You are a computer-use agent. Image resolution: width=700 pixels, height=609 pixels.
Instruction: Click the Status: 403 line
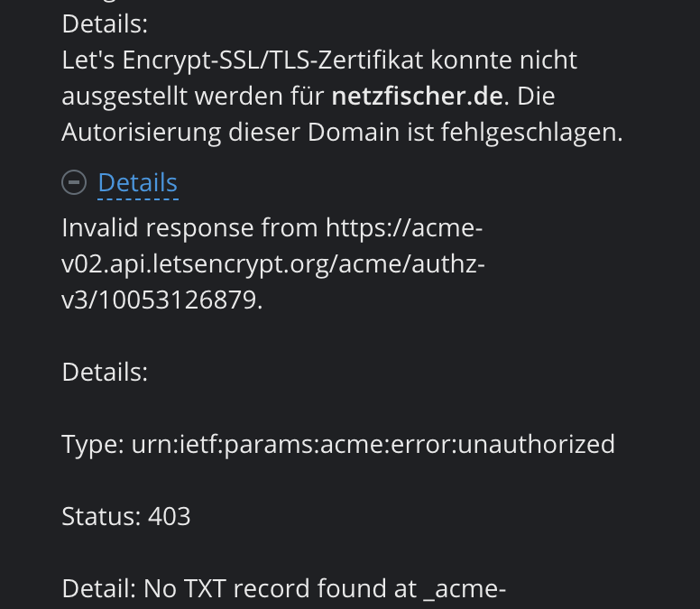click(126, 517)
